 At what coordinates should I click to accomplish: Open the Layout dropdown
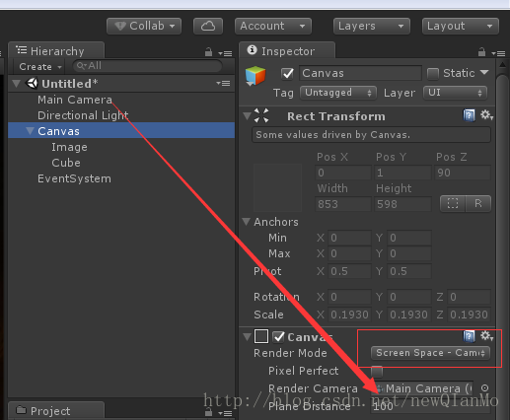[x=461, y=26]
